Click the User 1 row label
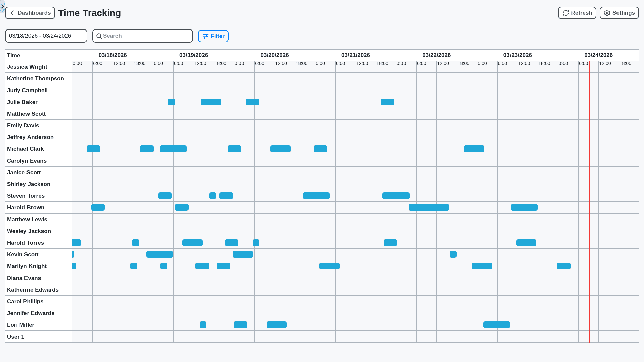 (x=15, y=337)
